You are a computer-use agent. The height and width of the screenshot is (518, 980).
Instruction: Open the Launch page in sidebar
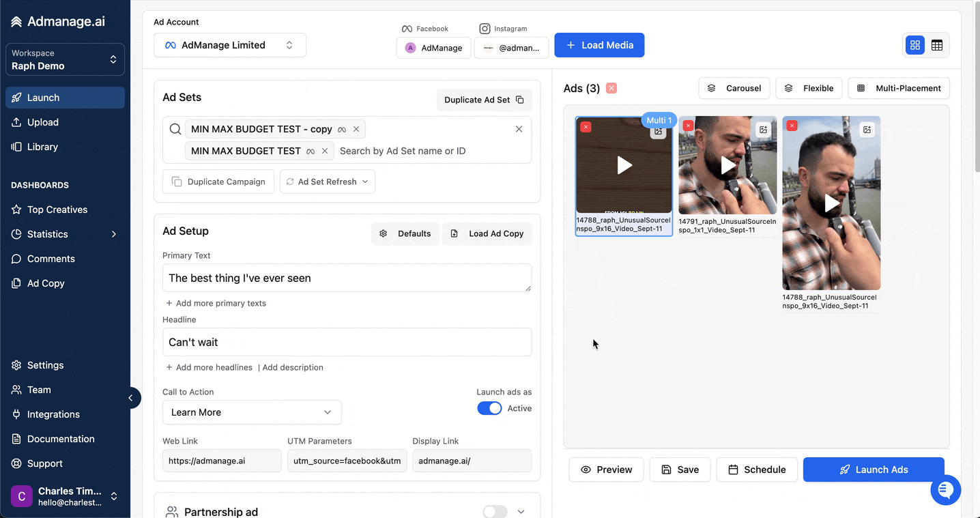[65, 98]
